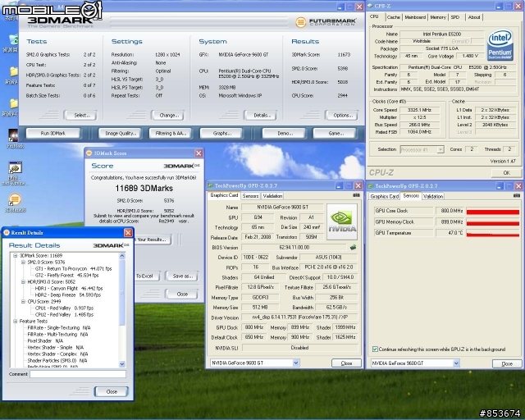Screen dimensions: 525x420
Task: Open Graphics Card tab in GPU-Z Sensors window
Action: click(x=385, y=196)
